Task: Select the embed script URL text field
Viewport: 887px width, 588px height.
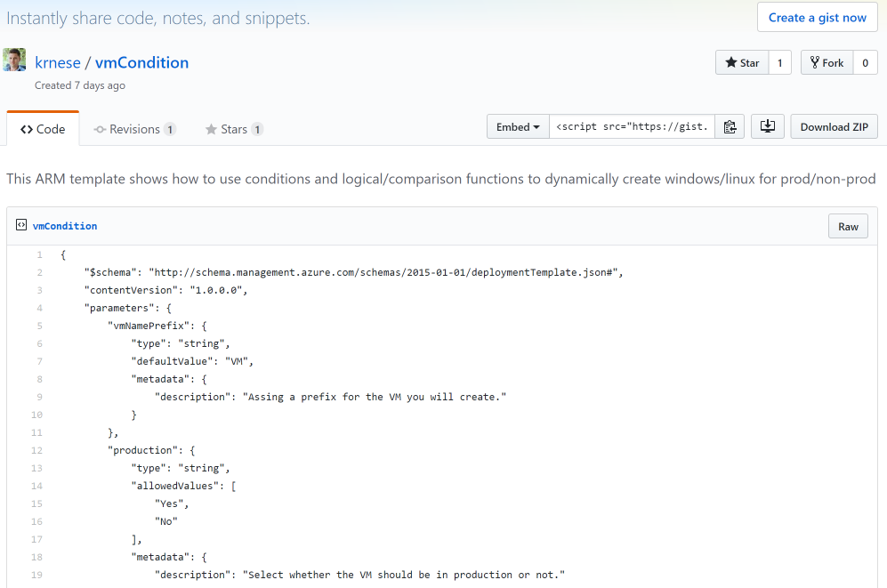Action: pyautogui.click(x=632, y=126)
